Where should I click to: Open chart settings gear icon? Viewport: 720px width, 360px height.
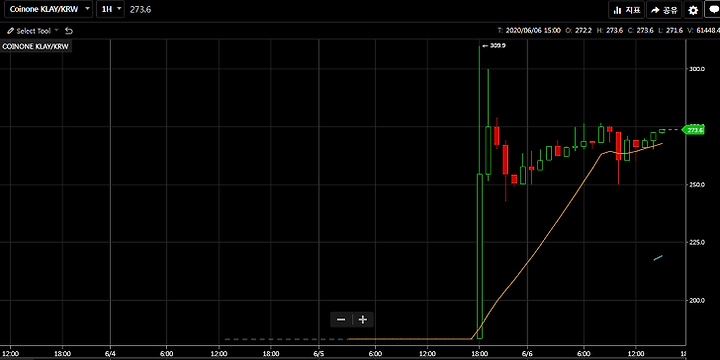click(x=693, y=10)
